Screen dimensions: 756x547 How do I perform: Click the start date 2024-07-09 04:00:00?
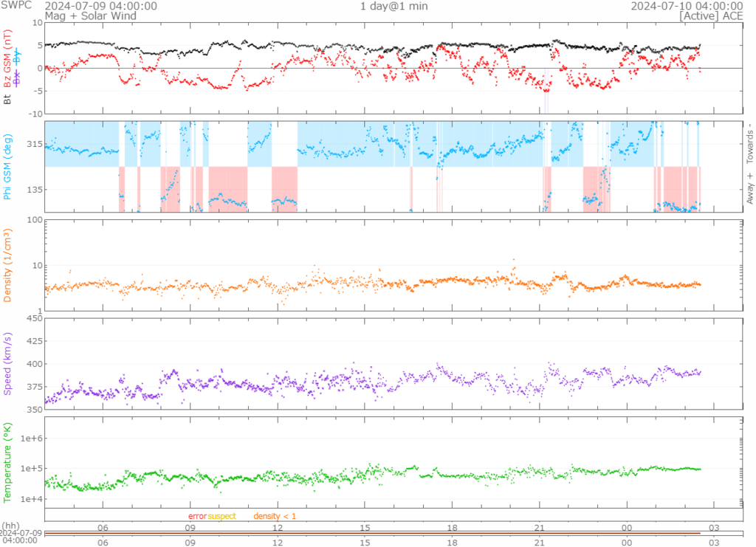coord(100,6)
